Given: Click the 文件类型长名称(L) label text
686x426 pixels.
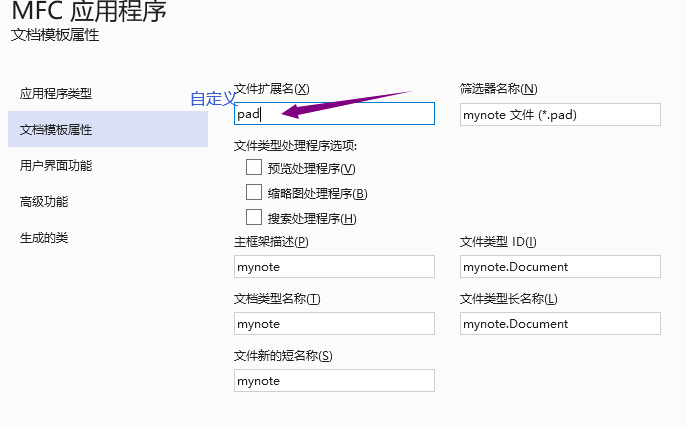Looking at the screenshot, I should click(508, 299).
